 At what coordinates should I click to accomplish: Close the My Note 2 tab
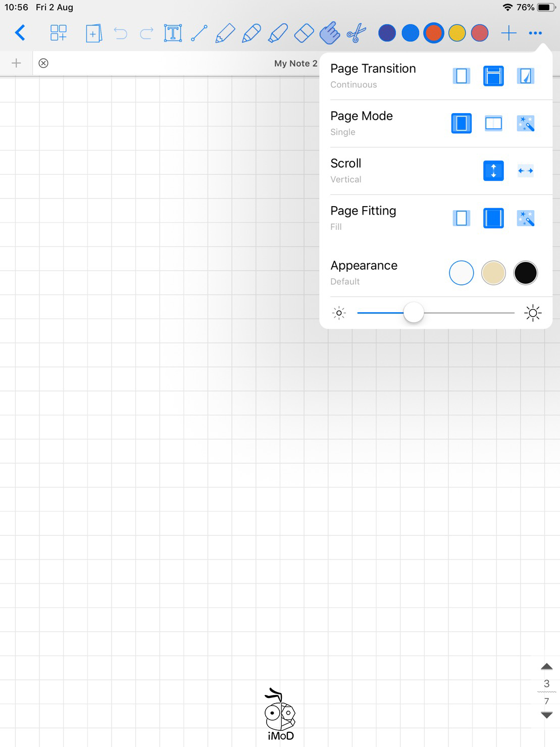click(x=43, y=63)
